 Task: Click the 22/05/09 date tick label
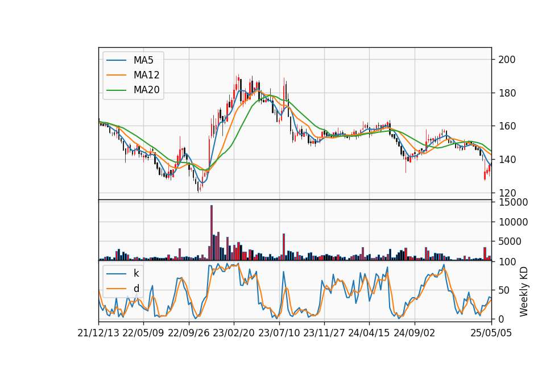click(143, 333)
